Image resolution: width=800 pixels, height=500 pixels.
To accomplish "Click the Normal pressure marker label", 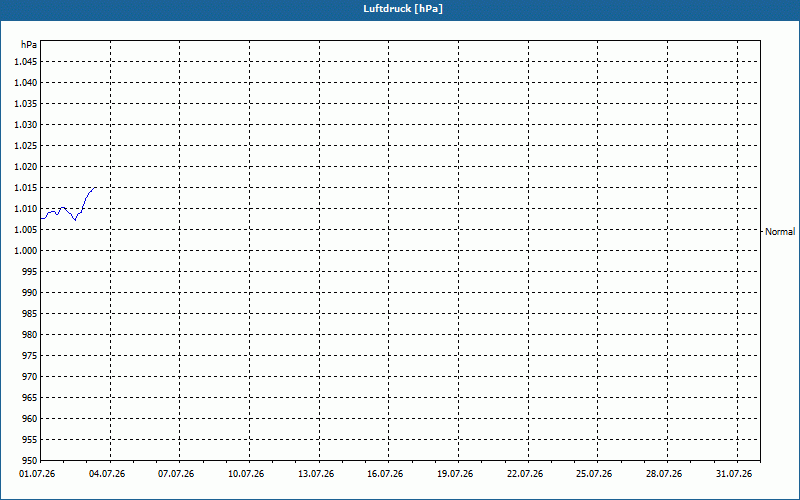I will click(780, 232).
